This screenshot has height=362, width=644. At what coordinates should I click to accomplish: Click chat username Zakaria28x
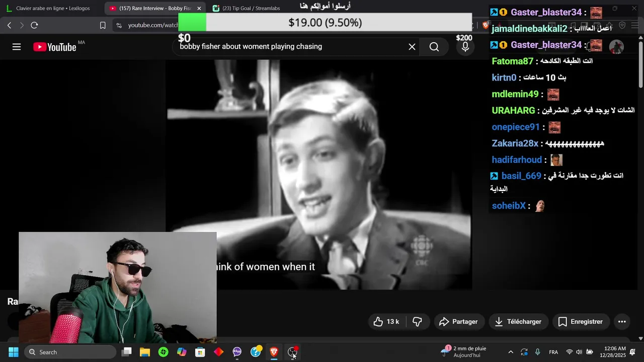click(515, 143)
